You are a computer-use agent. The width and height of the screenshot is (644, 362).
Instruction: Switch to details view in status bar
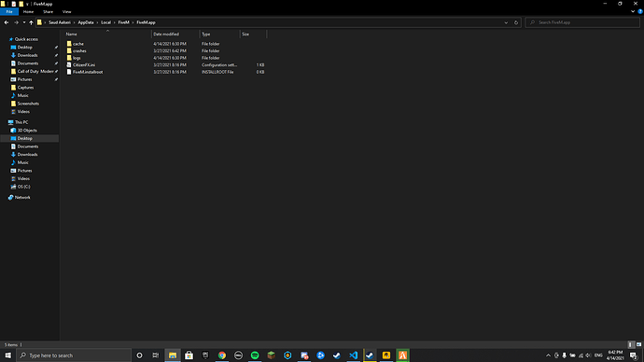tap(631, 345)
